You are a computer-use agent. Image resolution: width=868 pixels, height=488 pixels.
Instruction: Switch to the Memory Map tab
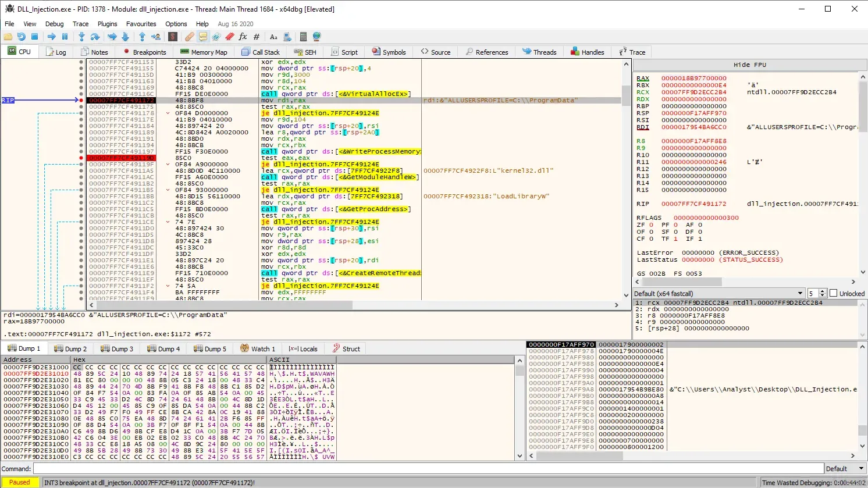204,52
